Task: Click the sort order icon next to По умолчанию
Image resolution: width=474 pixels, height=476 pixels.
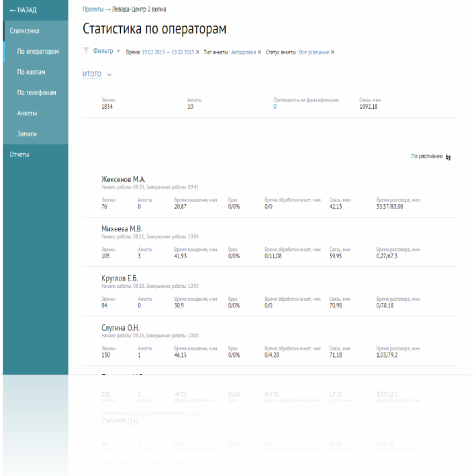Action: [448, 157]
